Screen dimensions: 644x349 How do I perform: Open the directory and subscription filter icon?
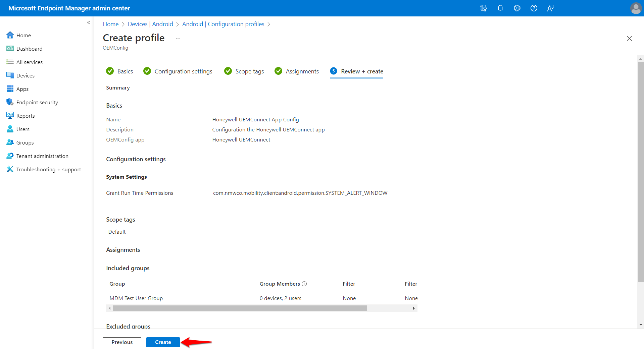483,8
